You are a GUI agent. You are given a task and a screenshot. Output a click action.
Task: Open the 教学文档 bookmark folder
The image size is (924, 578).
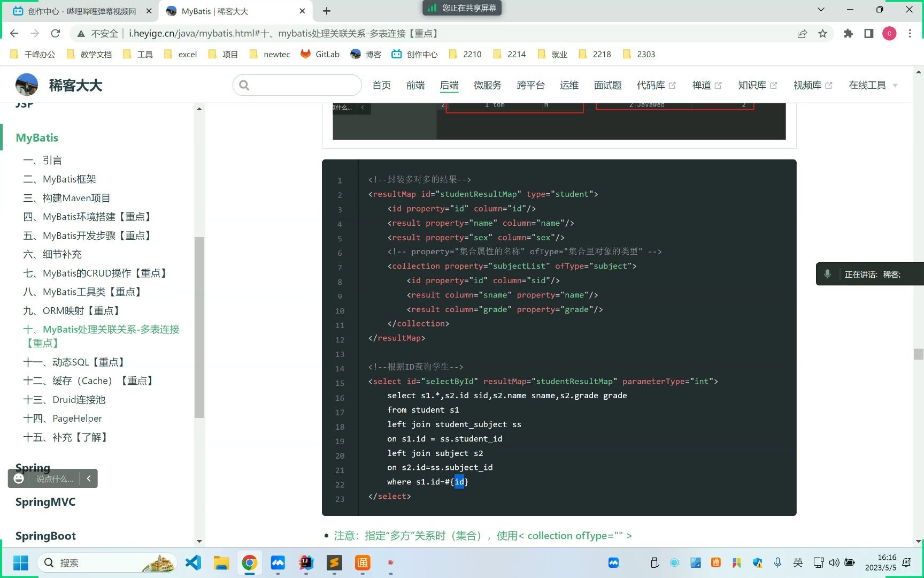[x=89, y=54]
